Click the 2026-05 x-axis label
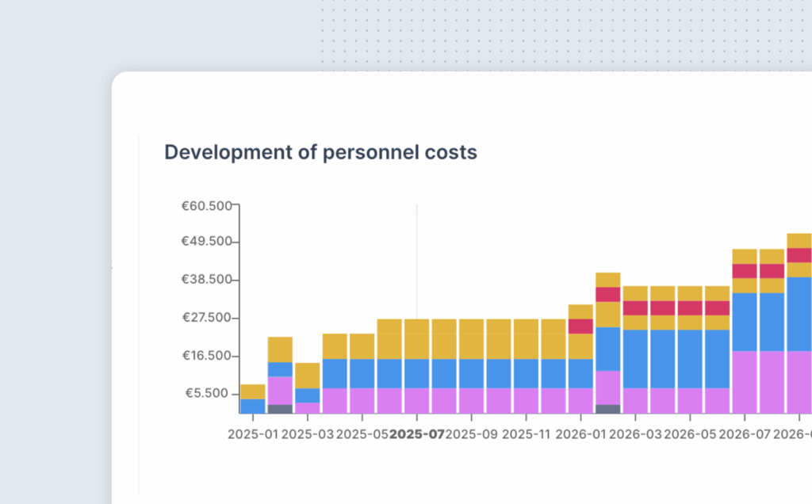812x504 pixels. click(690, 434)
